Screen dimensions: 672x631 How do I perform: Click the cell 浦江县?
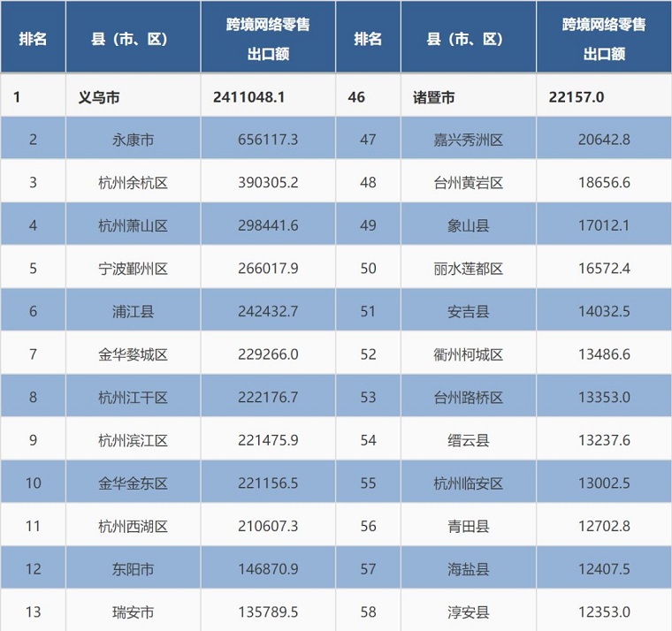[133, 311]
